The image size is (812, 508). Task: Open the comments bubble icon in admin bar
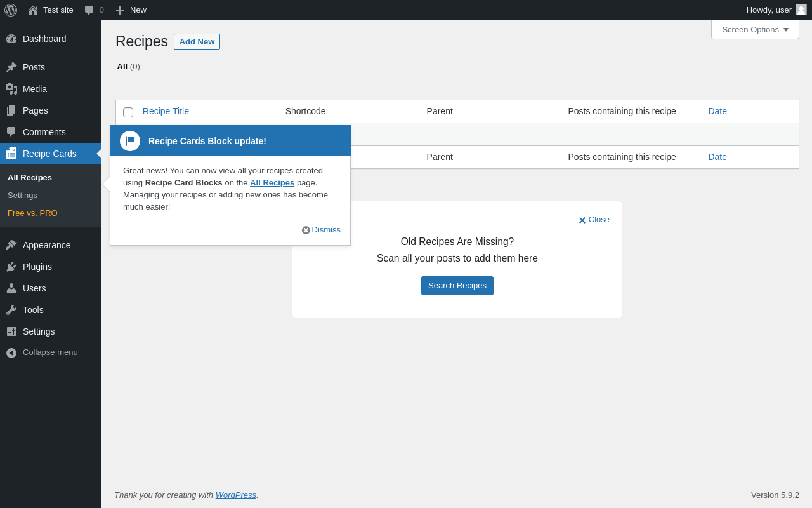[x=89, y=10]
